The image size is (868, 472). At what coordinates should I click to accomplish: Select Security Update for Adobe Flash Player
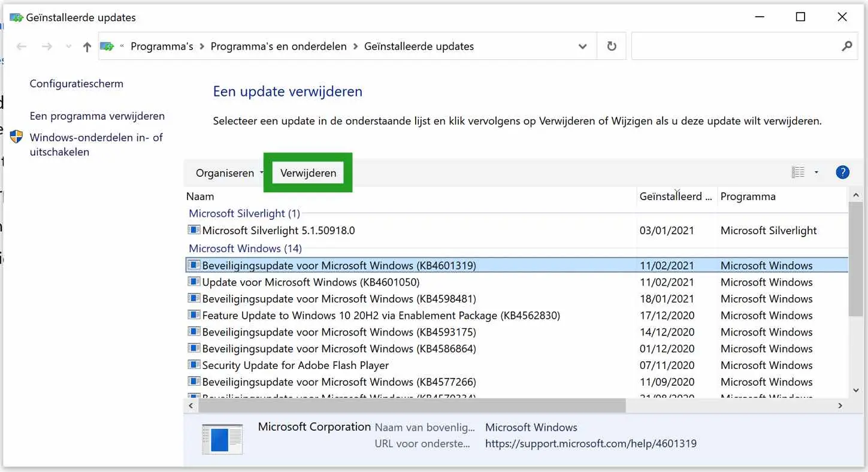295,365
